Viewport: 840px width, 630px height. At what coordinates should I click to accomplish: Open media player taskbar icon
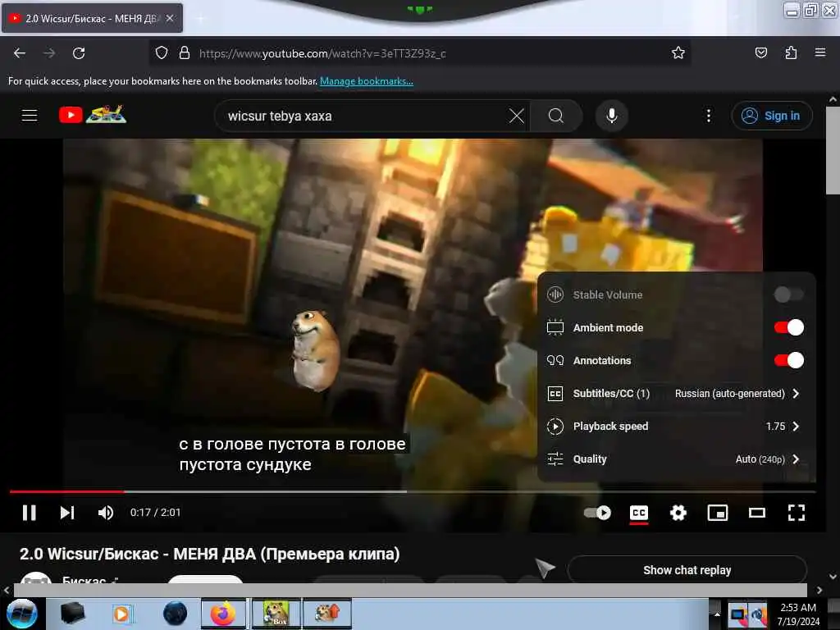(122, 614)
